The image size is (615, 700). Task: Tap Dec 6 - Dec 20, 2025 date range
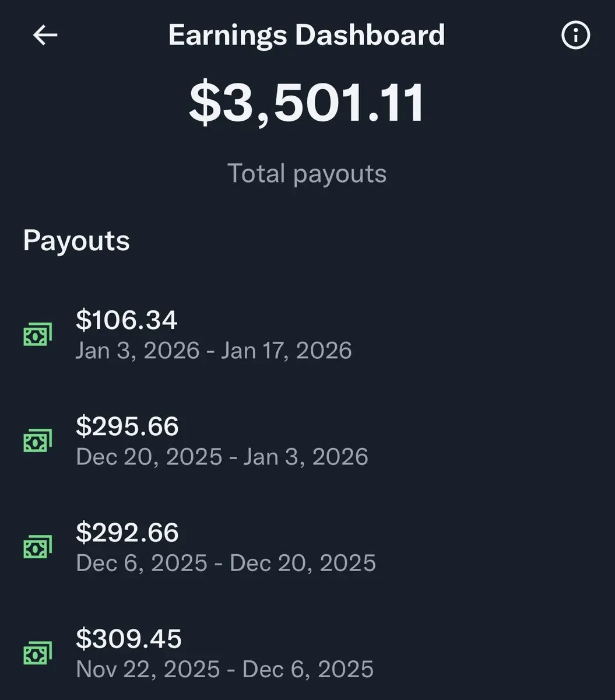pos(226,563)
